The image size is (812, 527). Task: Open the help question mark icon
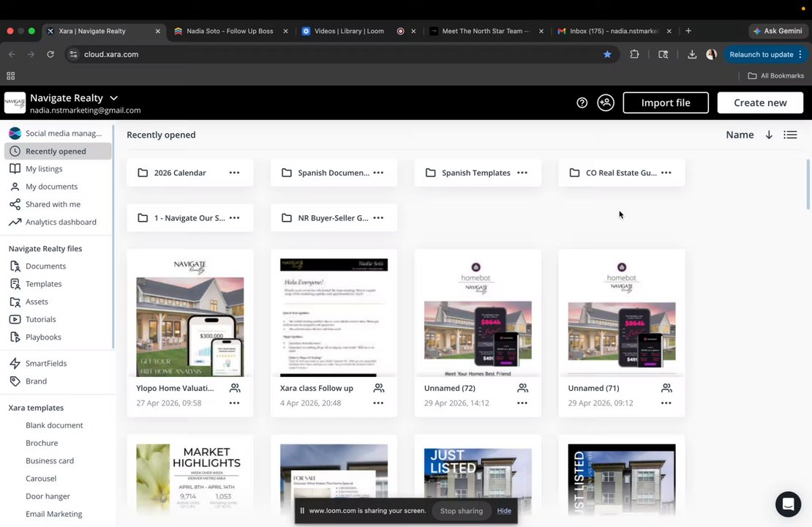point(582,102)
